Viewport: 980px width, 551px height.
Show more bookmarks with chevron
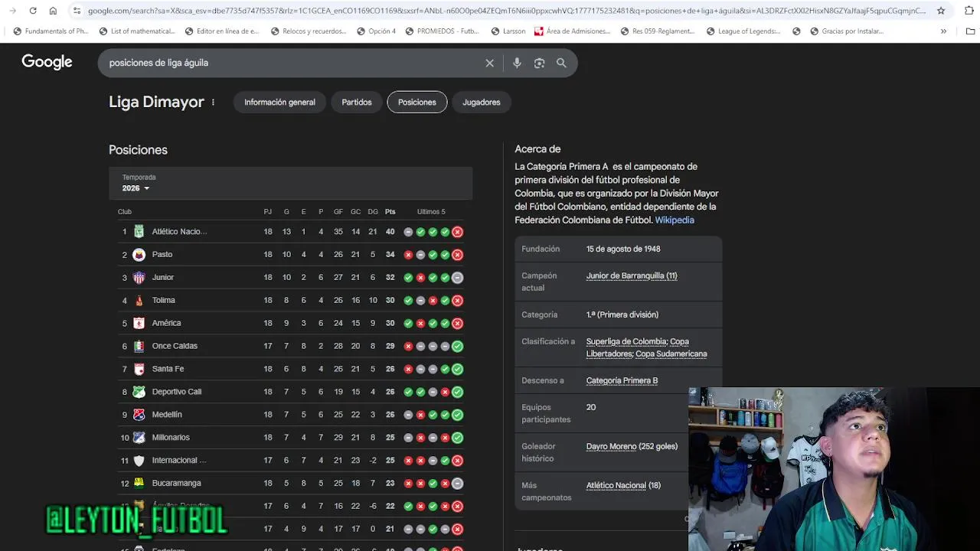(943, 31)
